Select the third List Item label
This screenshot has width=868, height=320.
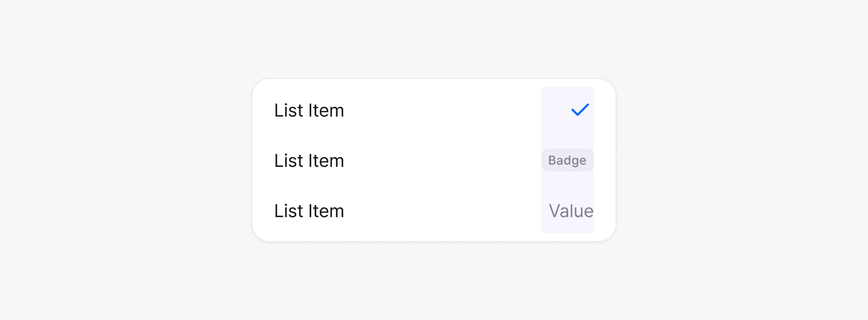point(309,211)
